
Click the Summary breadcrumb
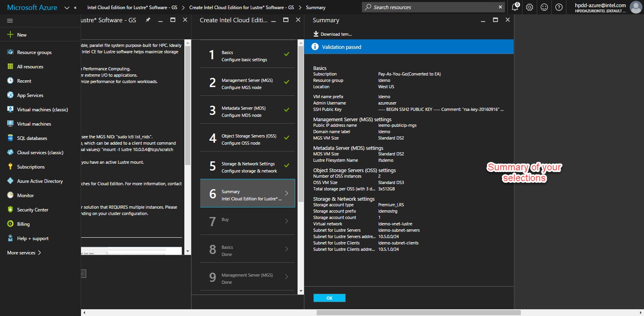click(315, 8)
